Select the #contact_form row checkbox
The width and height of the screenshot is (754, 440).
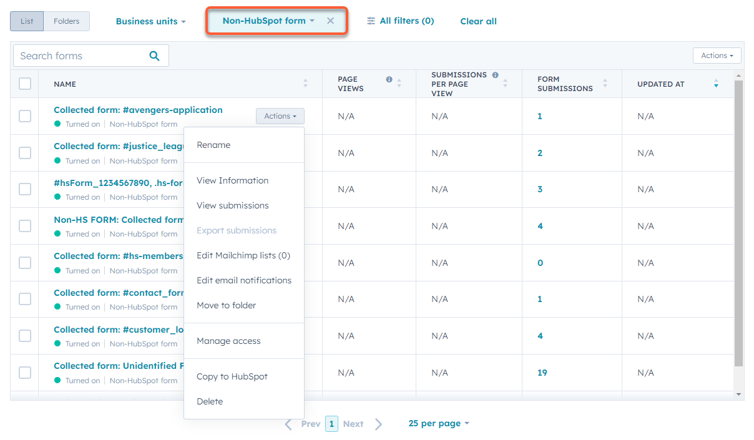pyautogui.click(x=25, y=299)
